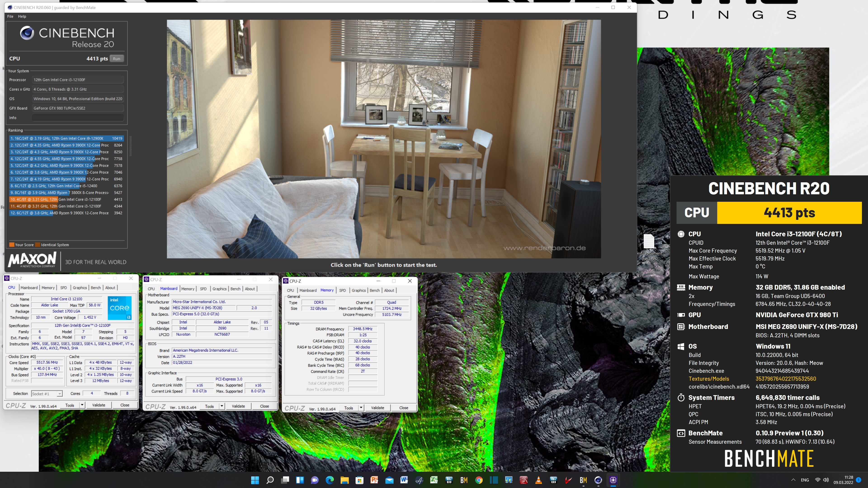Open the desktop text document (neu).txt
The image size is (868, 488).
649,248
